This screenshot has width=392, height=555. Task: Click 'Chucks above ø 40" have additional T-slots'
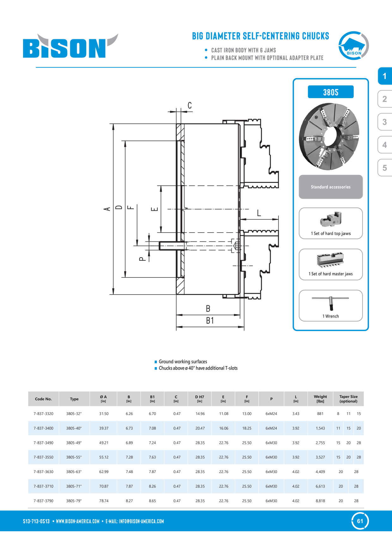pyautogui.click(x=198, y=368)
